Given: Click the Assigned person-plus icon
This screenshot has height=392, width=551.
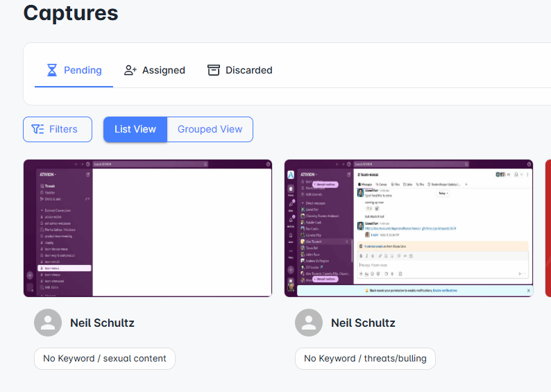Looking at the screenshot, I should click(x=130, y=70).
